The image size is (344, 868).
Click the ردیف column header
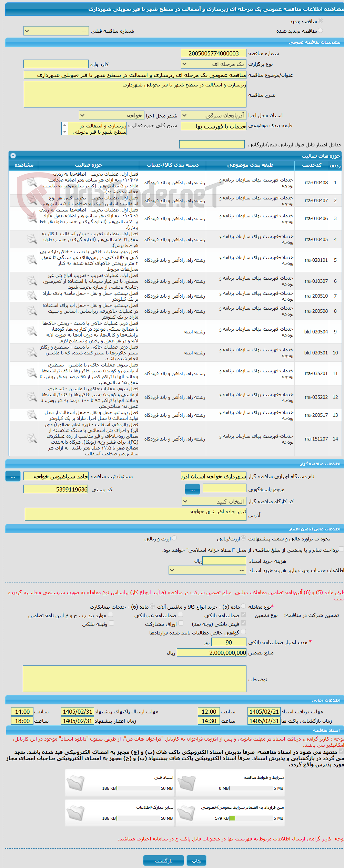[335, 165]
